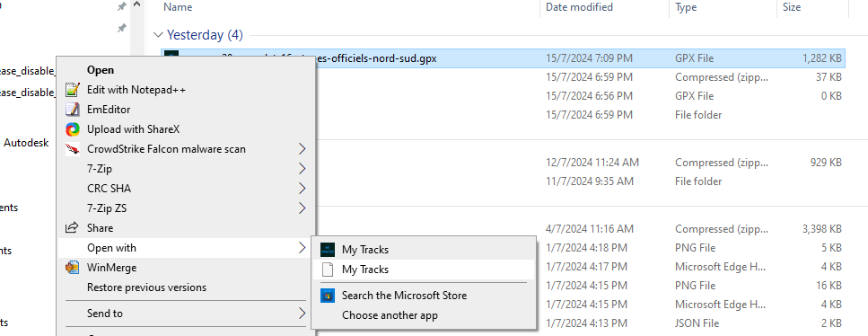This screenshot has height=336, width=868.
Task: Click the upper pin icon in sidebar
Action: pos(122,6)
